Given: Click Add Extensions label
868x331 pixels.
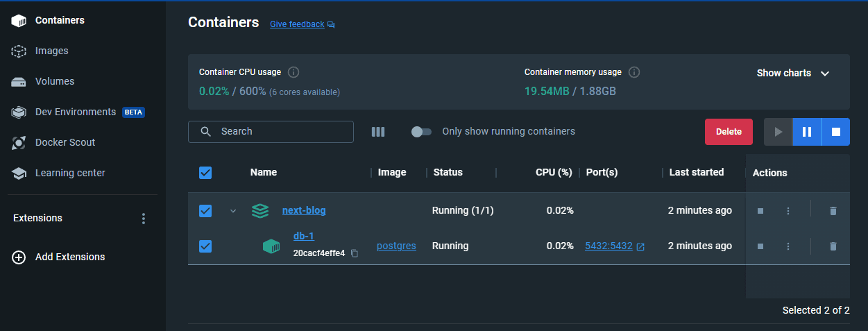Looking at the screenshot, I should (70, 257).
